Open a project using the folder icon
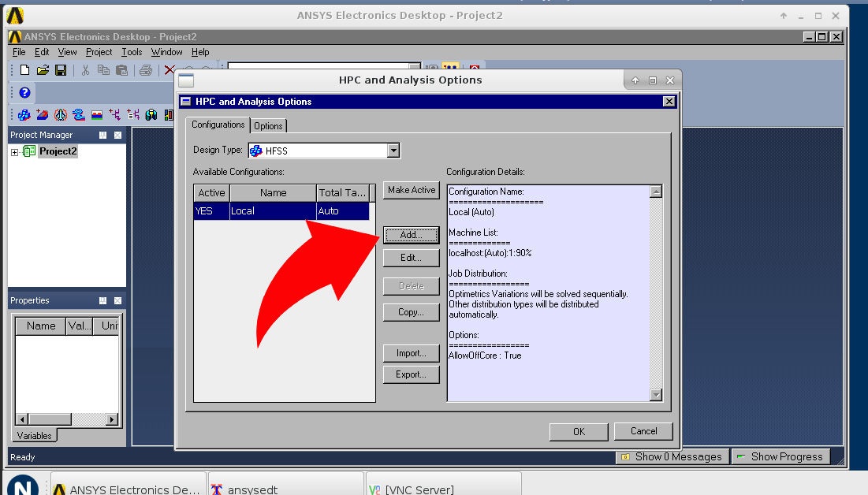The height and width of the screenshot is (495, 868). (43, 70)
